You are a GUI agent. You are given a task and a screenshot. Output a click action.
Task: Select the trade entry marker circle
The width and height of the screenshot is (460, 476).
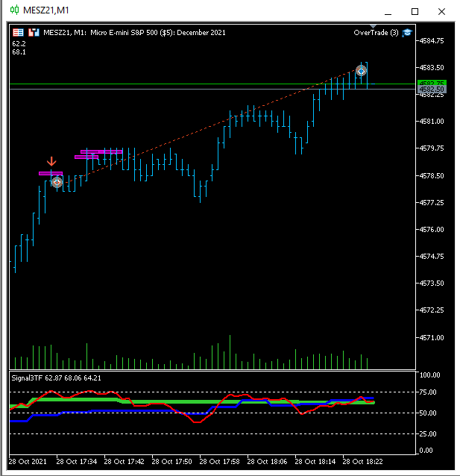pyautogui.click(x=57, y=183)
